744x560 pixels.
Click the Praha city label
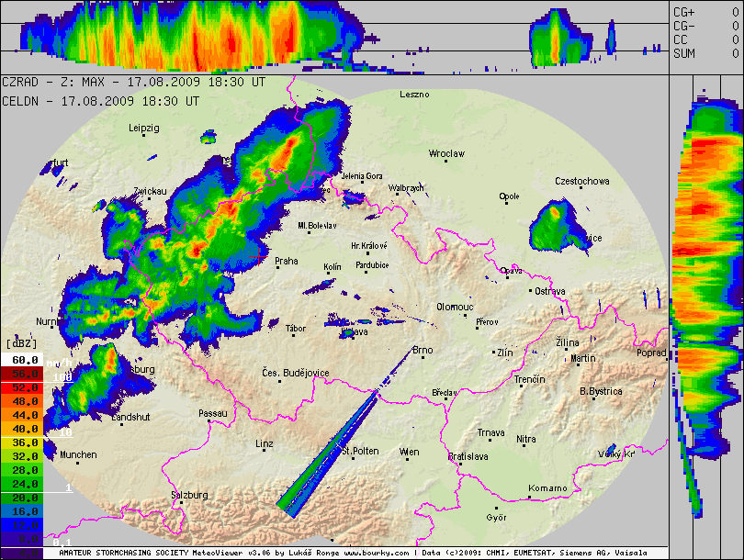[287, 261]
